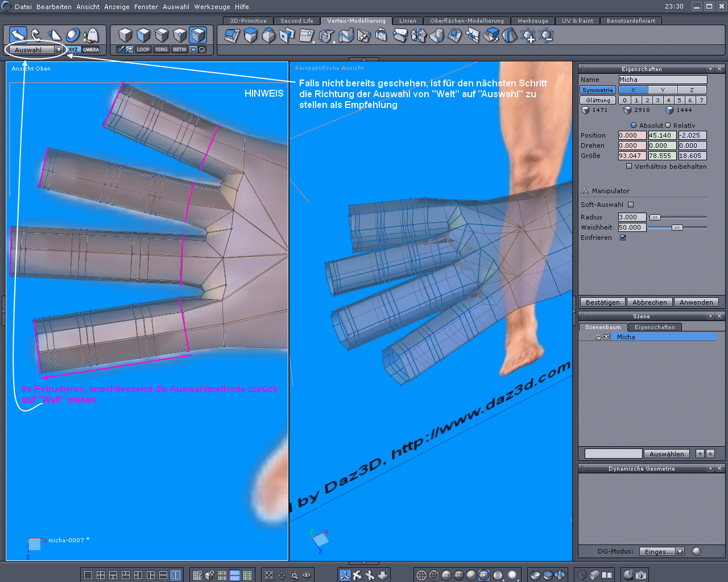
Task: Switch to the Second Life tab
Action: (297, 21)
